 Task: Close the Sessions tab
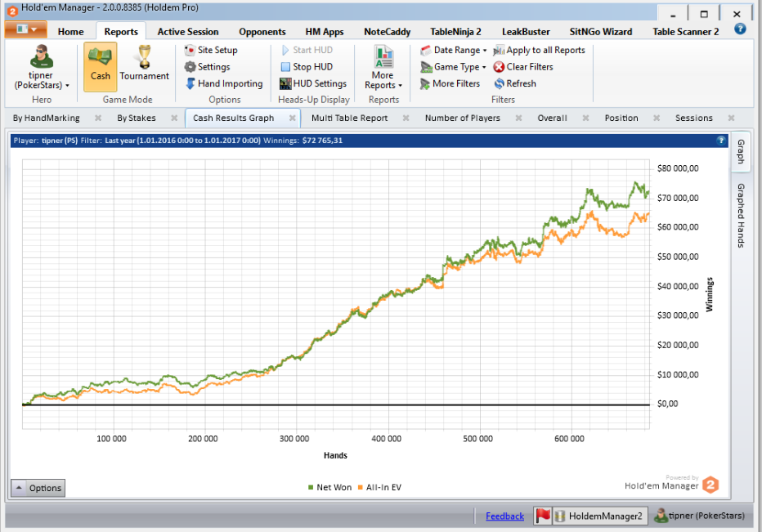pos(732,118)
